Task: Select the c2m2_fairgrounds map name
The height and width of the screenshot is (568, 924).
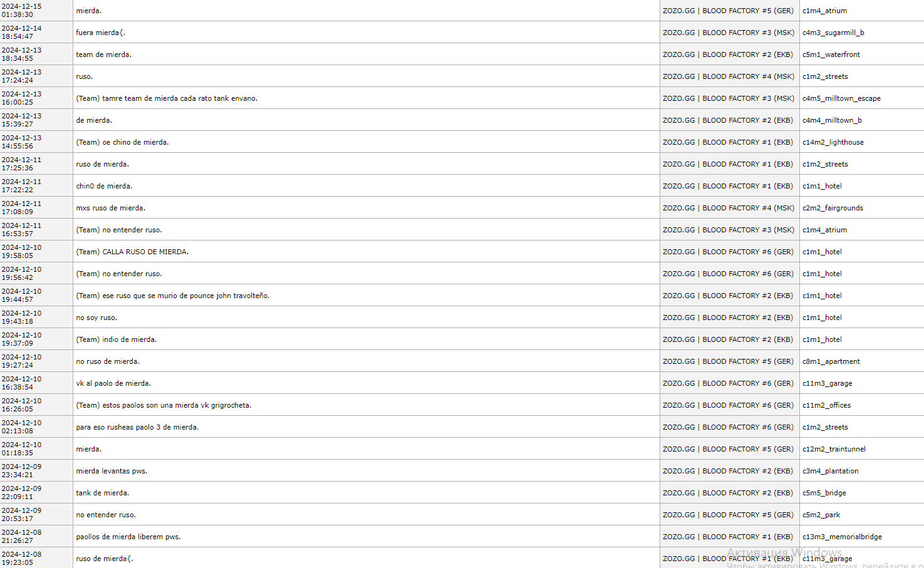Action: (833, 208)
